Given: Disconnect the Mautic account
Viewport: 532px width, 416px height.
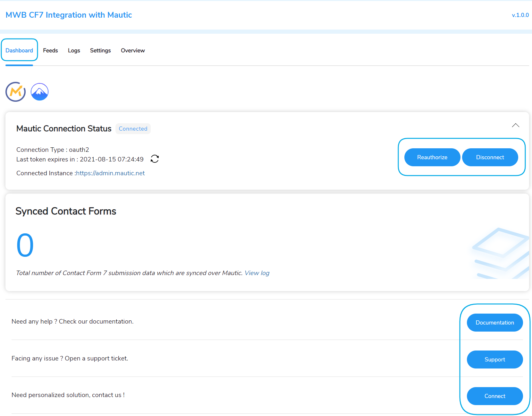Looking at the screenshot, I should pyautogui.click(x=490, y=157).
